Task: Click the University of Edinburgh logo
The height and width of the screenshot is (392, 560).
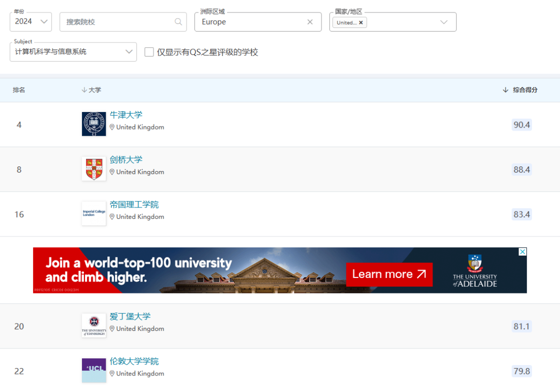Action: [94, 326]
